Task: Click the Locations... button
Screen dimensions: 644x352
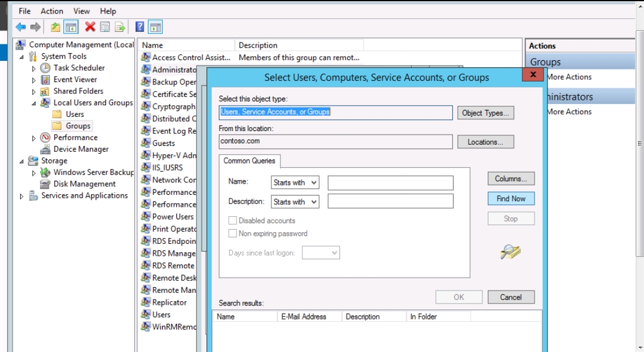Action: [x=486, y=142]
